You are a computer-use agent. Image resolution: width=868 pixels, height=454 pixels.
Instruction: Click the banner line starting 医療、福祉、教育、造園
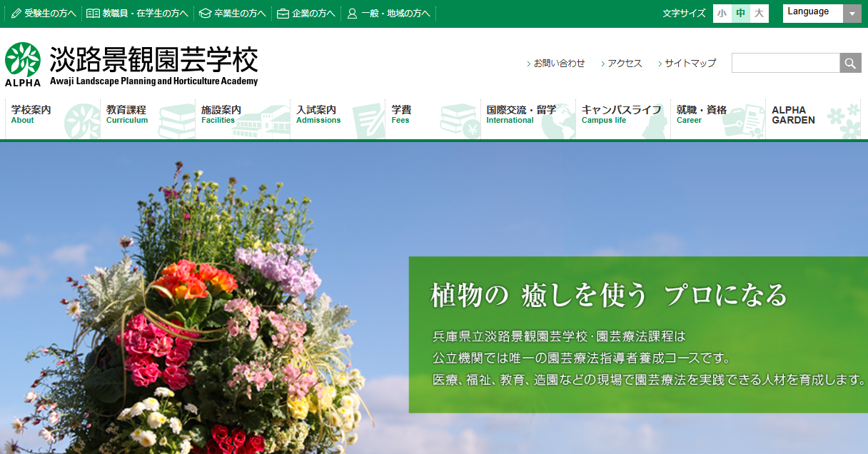649,379
